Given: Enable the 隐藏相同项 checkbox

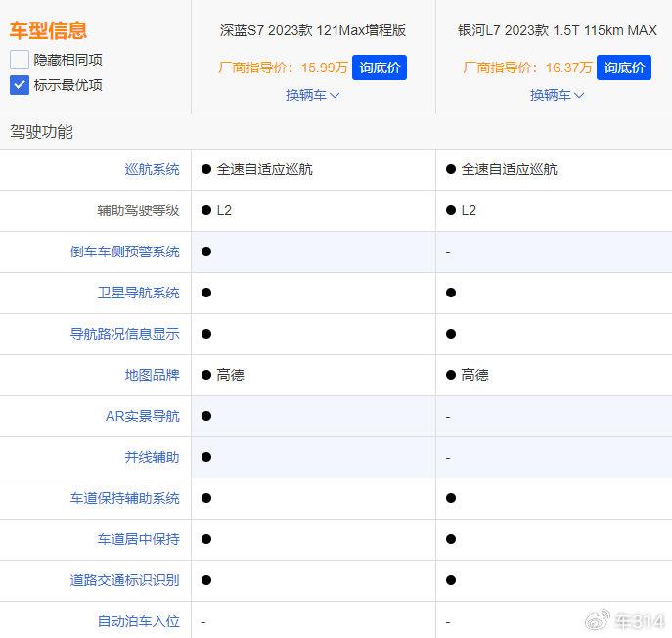Looking at the screenshot, I should pos(20,60).
